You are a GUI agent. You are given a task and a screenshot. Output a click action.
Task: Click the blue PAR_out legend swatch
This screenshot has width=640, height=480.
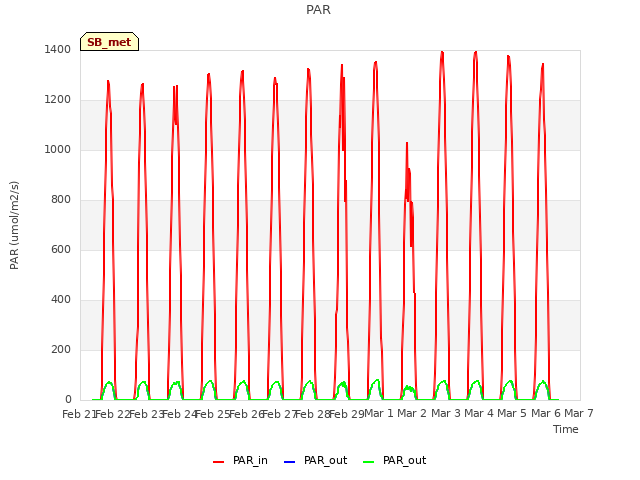click(x=289, y=462)
